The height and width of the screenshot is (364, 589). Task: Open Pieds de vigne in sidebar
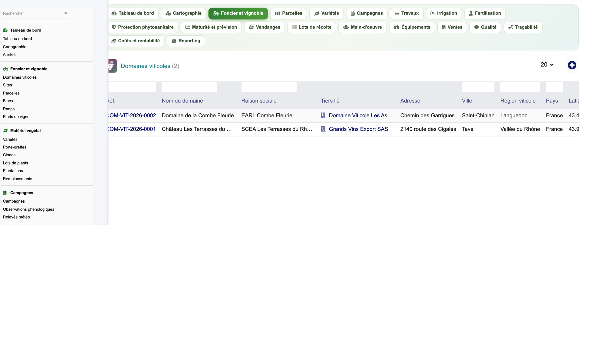coord(16,117)
